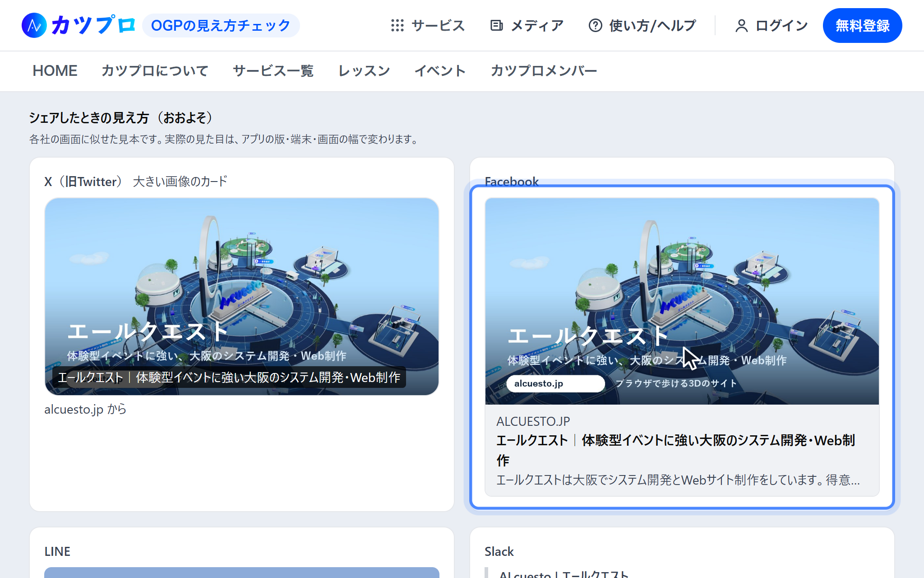The height and width of the screenshot is (578, 924).
Task: Click the カツプロ wordmark text
Action: pyautogui.click(x=93, y=25)
